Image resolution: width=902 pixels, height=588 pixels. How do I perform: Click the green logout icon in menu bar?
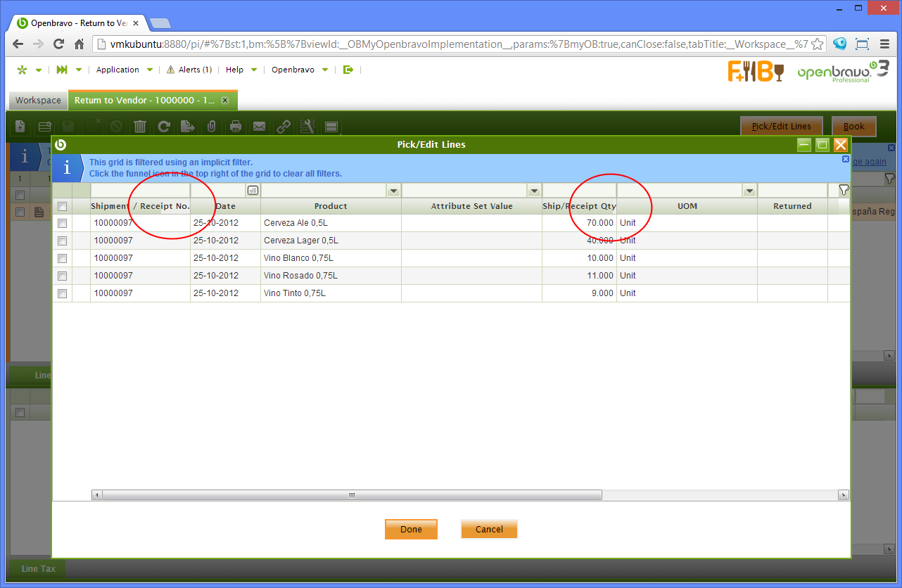[x=348, y=70]
